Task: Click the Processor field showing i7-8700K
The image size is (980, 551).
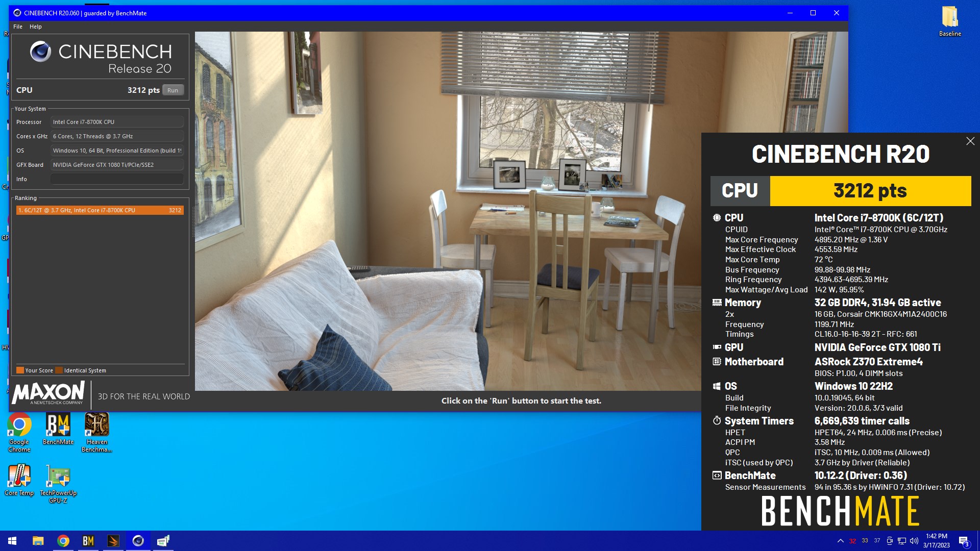Action: (117, 122)
